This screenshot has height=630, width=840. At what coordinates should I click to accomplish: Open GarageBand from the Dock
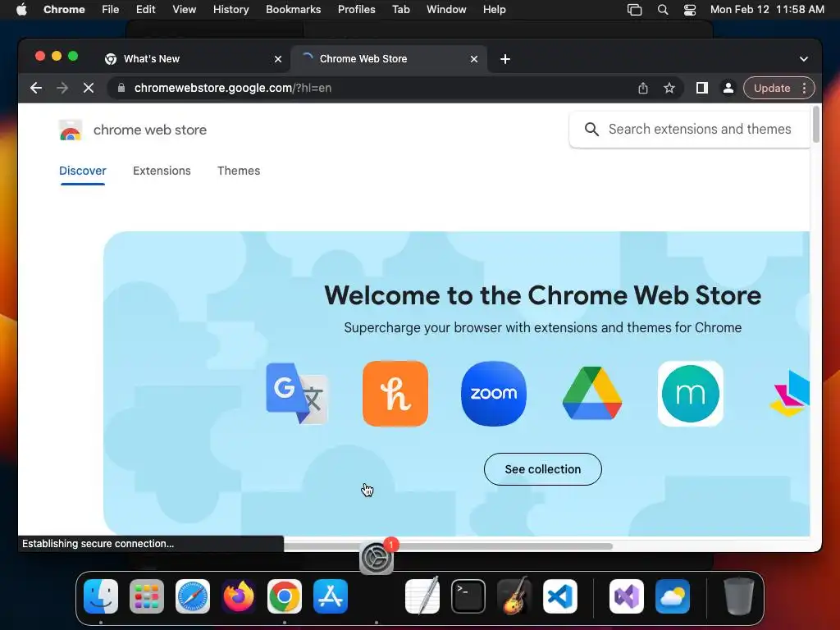[x=514, y=596]
